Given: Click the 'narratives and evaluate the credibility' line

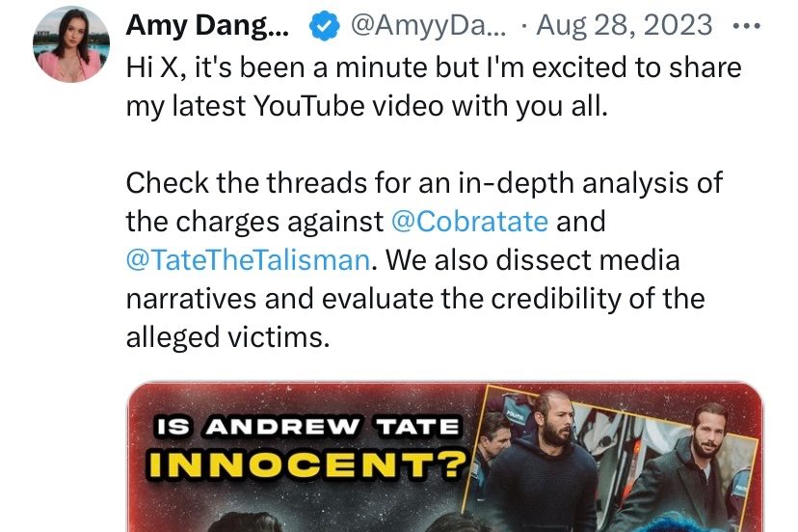Looking at the screenshot, I should (x=415, y=299).
